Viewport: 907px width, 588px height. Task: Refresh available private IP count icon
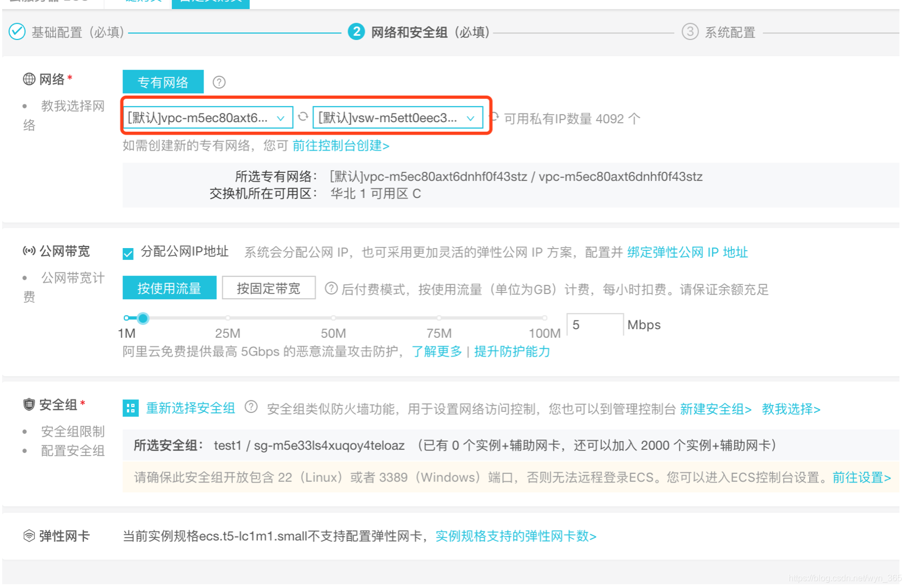tap(494, 117)
